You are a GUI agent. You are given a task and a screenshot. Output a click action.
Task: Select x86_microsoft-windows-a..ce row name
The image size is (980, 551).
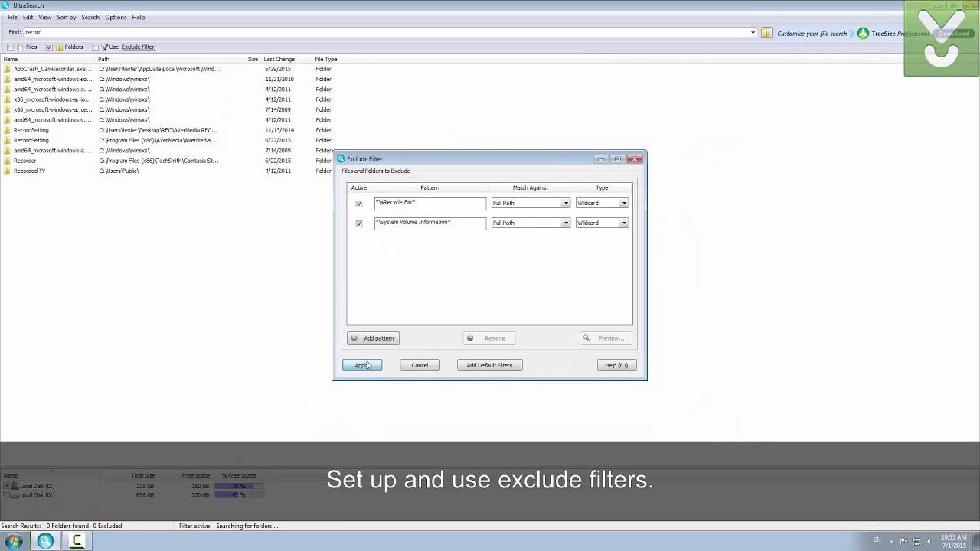click(53, 110)
